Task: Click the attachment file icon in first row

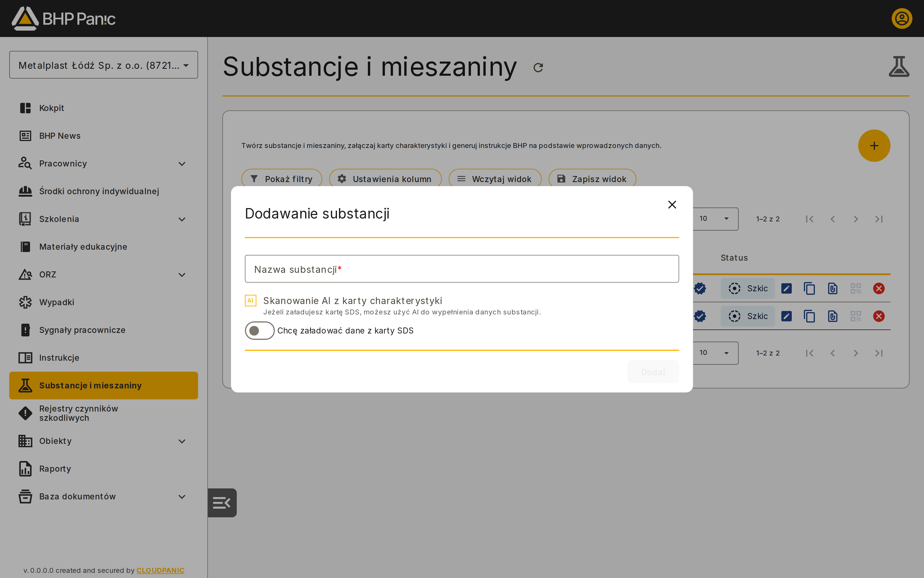Action: pos(832,288)
